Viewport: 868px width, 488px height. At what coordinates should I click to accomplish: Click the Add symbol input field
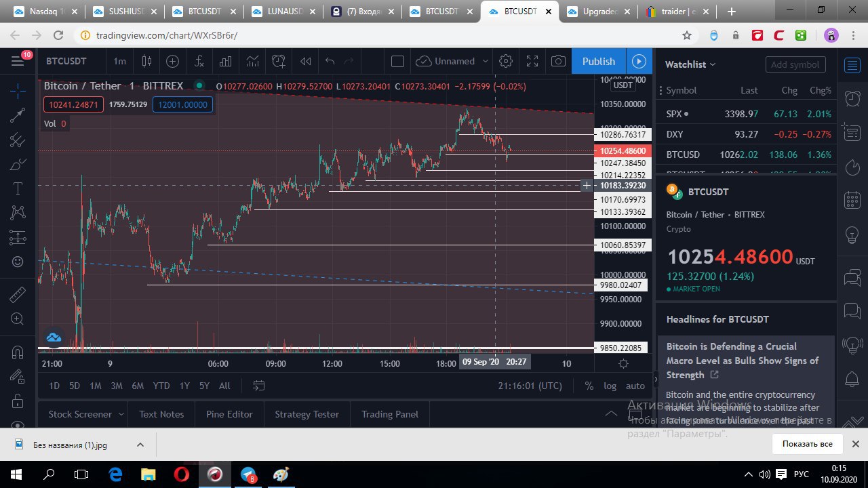[x=795, y=64]
